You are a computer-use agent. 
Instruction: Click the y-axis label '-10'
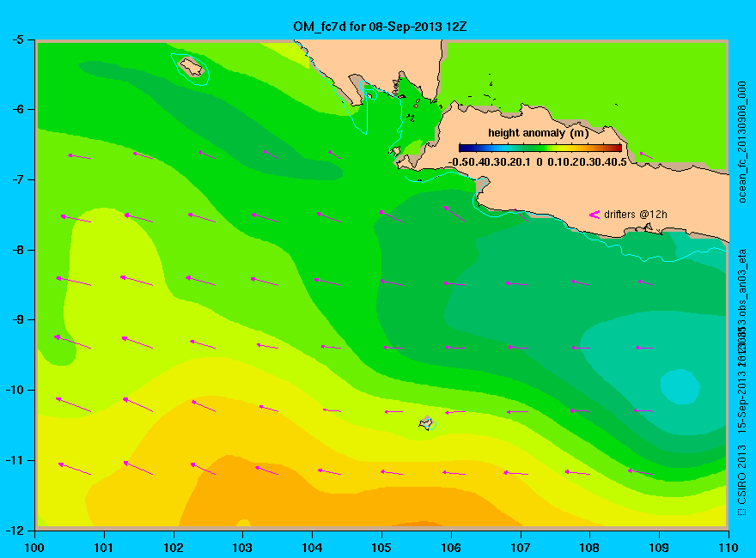pos(14,390)
